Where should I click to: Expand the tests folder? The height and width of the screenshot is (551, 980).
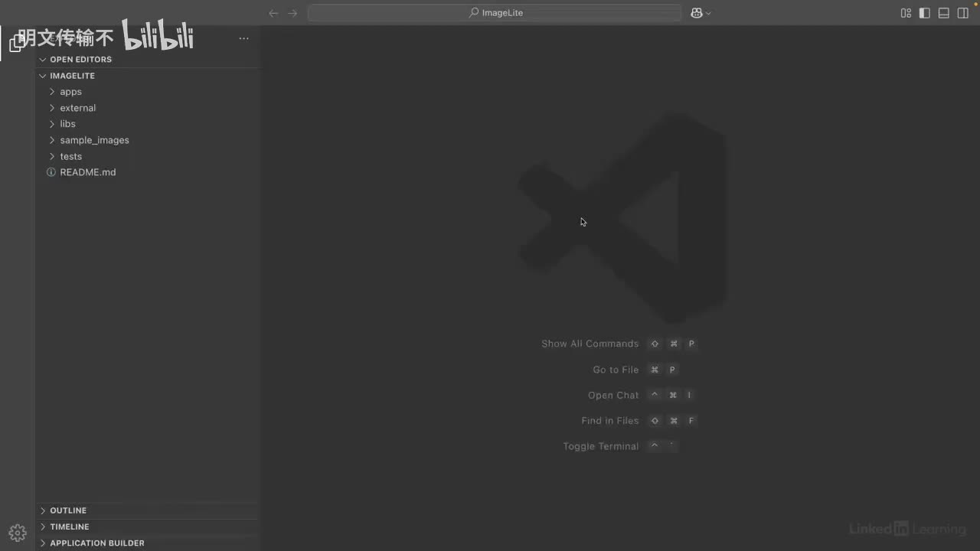click(147, 156)
